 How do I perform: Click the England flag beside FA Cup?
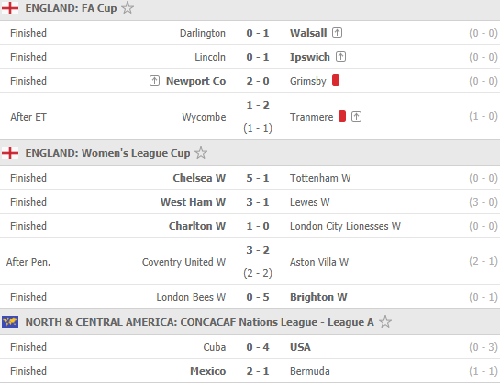(10, 8)
